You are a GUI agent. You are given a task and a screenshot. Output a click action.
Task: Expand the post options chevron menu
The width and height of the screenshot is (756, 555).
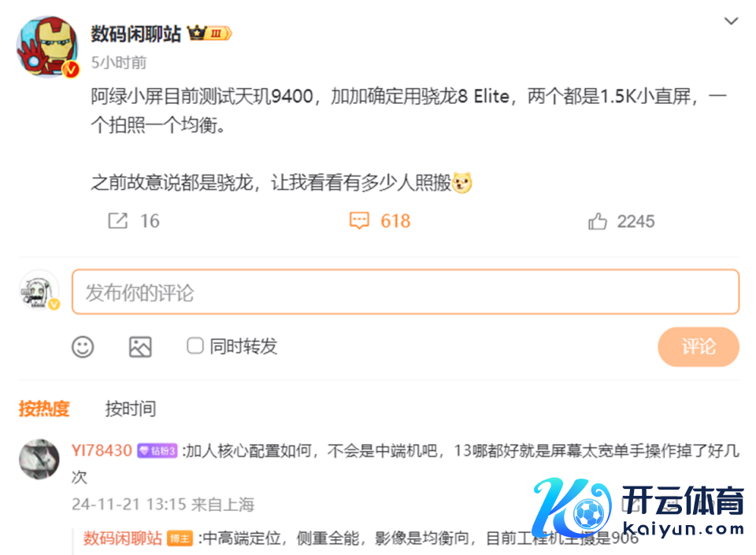tap(731, 21)
